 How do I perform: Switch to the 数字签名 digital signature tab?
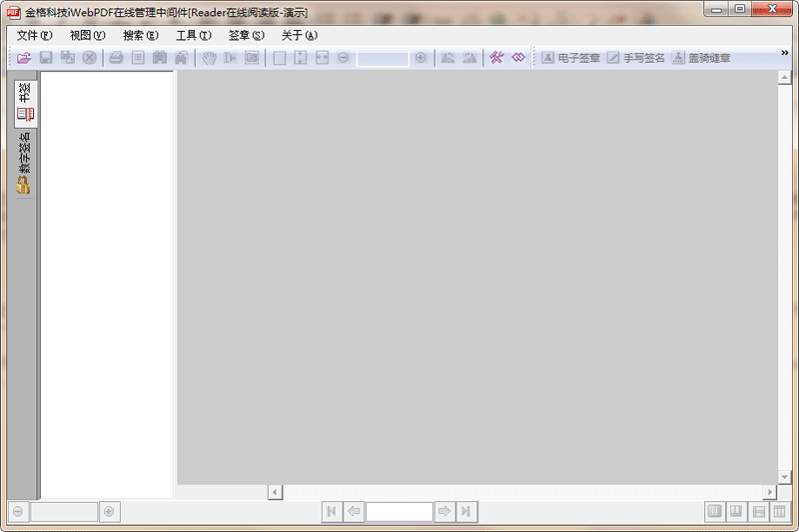tap(24, 164)
